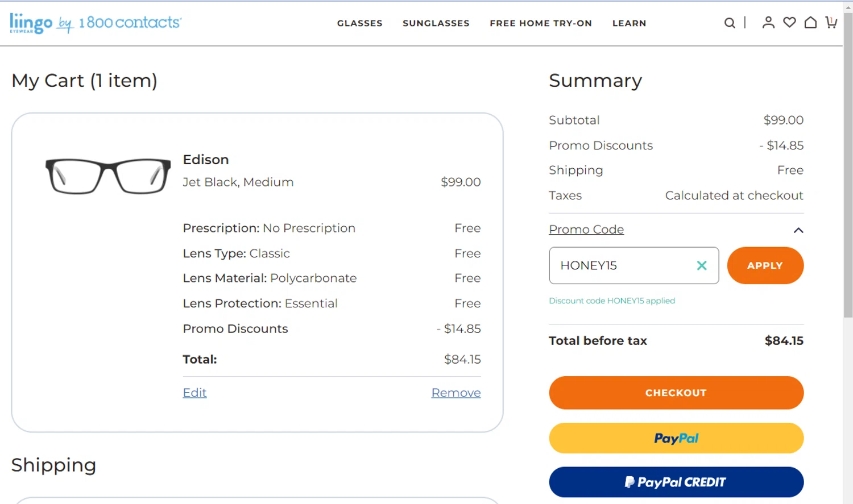853x504 pixels.
Task: View wishlist via the heart icon
Action: (789, 23)
